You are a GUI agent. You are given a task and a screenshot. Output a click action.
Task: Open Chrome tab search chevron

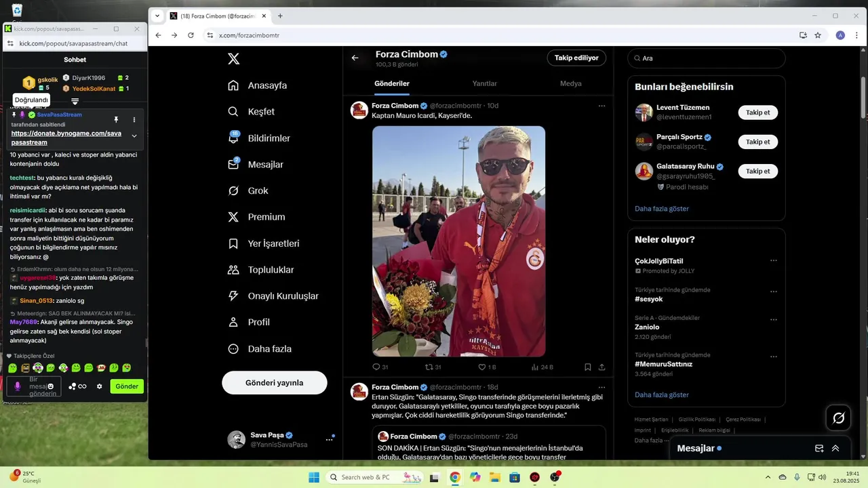[157, 16]
